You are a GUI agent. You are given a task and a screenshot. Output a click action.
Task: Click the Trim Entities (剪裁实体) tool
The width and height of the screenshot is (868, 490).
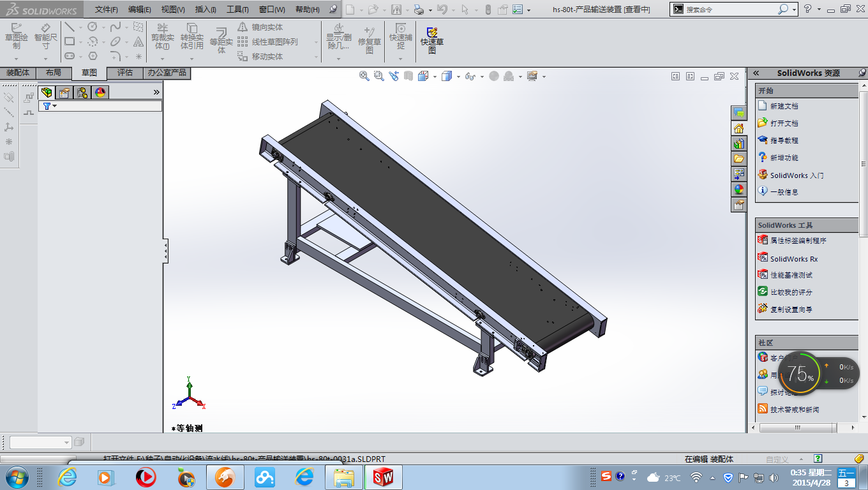tap(162, 37)
